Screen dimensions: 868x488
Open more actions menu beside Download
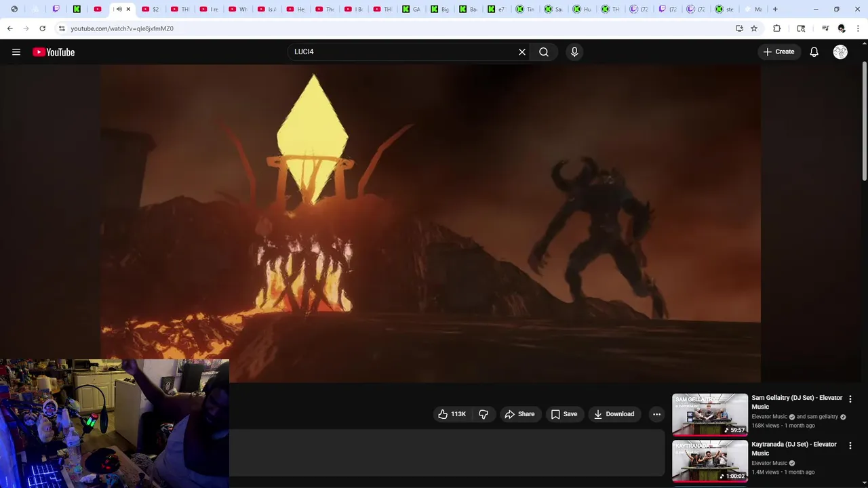[x=656, y=414]
